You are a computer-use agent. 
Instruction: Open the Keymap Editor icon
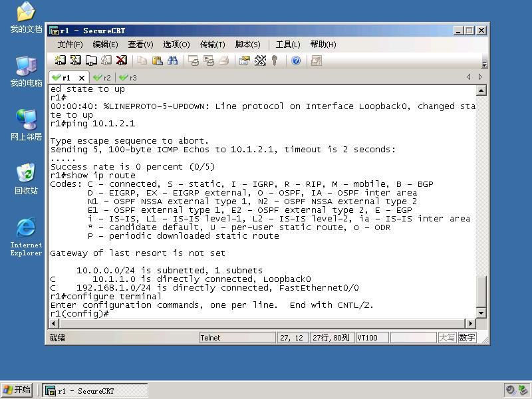pyautogui.click(x=260, y=61)
